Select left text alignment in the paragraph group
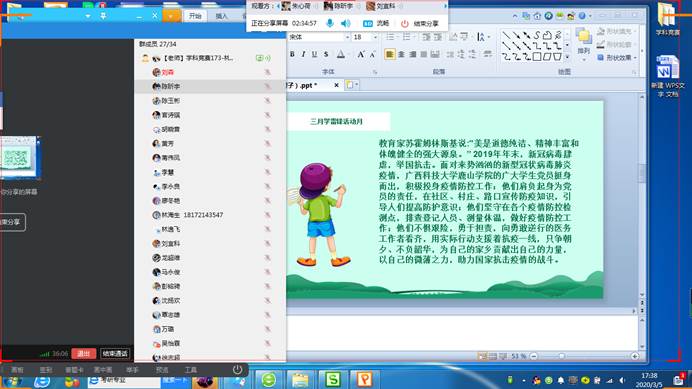The height and width of the screenshot is (389, 692). point(389,54)
